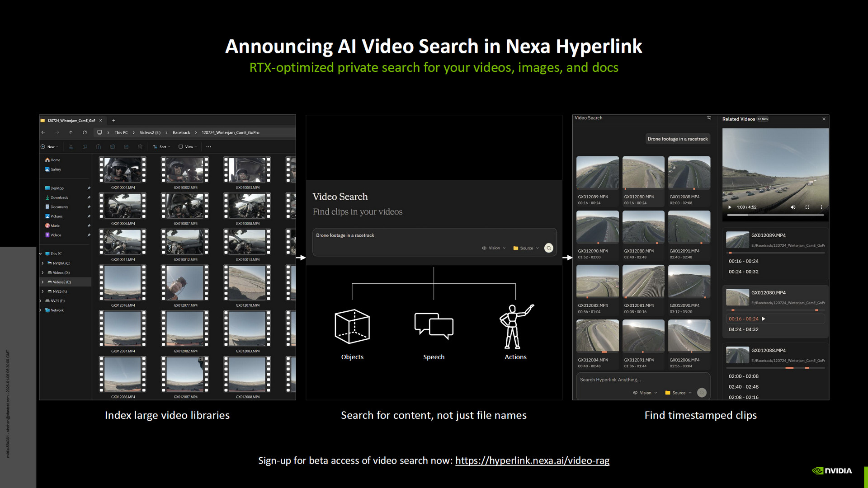Select Videos2 (E:) in the navigation pane
Screen dimensions: 868x488
tap(61, 282)
